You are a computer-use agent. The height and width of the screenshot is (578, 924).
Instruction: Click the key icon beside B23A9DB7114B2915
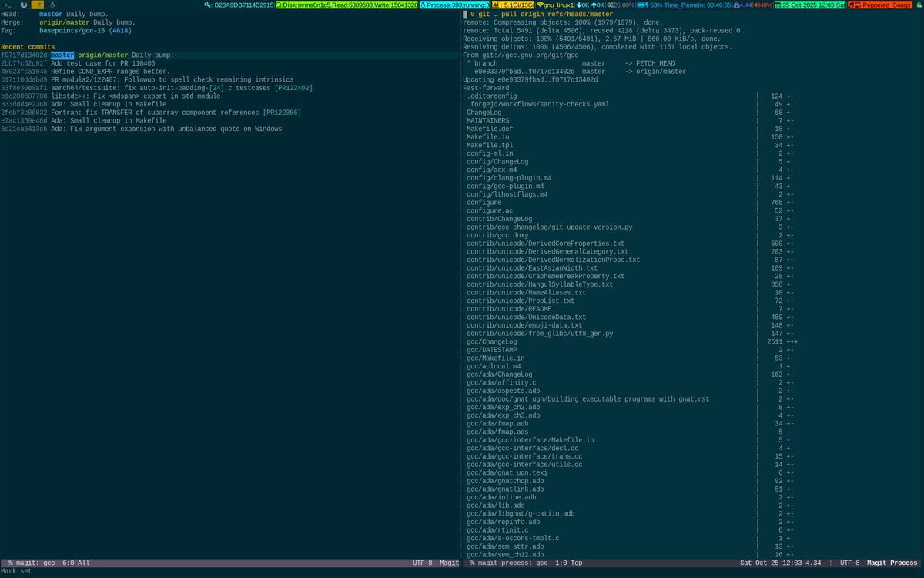[209, 5]
